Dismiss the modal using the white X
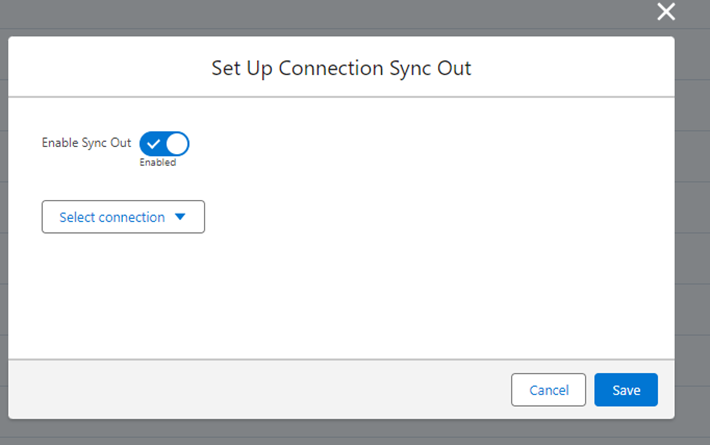 coord(666,11)
